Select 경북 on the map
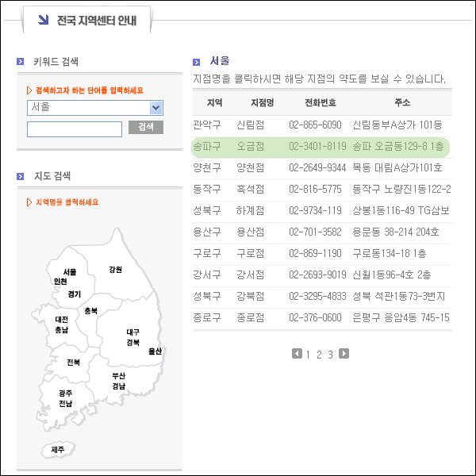The width and height of the screenshot is (476, 476). point(133,342)
